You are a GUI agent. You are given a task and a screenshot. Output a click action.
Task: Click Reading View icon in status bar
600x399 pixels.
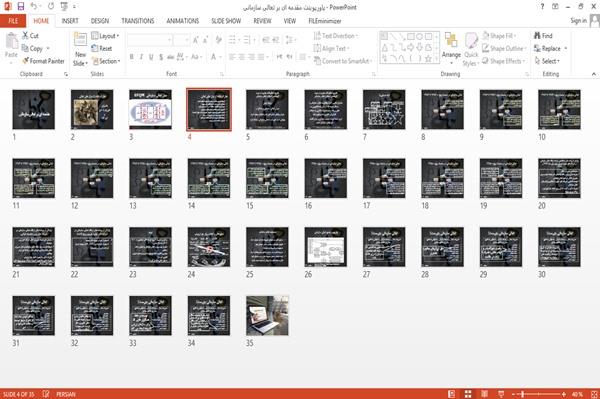click(x=484, y=394)
